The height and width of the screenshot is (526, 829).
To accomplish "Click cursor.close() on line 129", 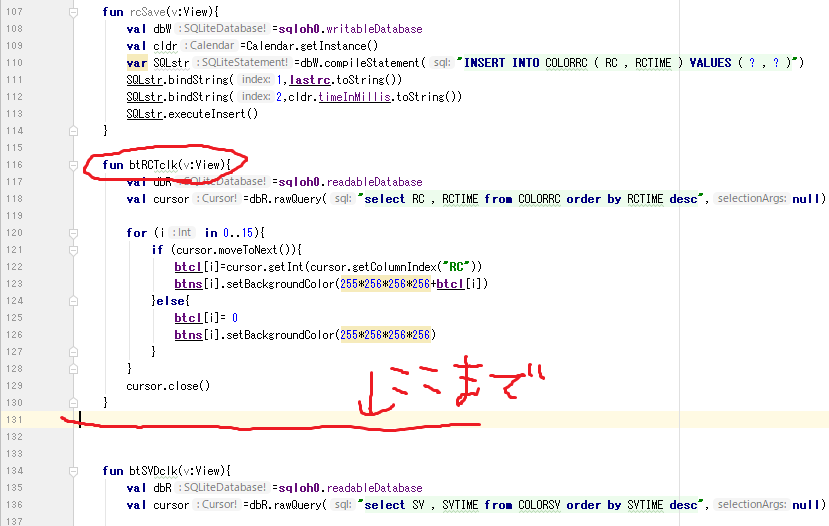I will [168, 386].
